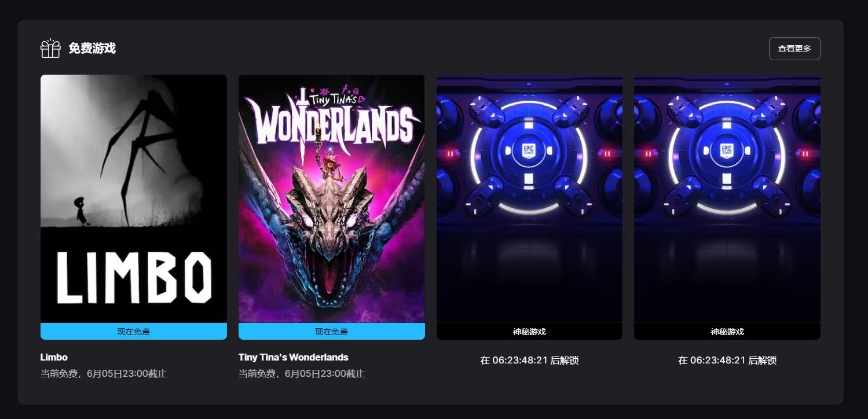The height and width of the screenshot is (419, 868).
Task: Click the Epic Games logo on rightmost card's vault
Action: click(727, 150)
